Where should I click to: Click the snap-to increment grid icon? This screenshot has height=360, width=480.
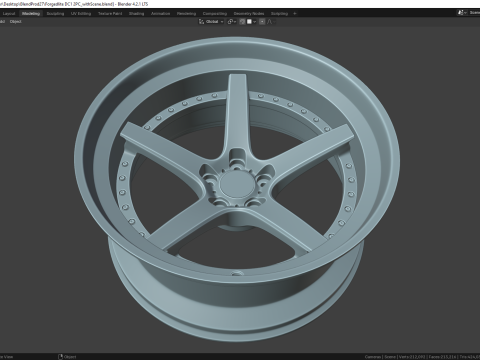point(249,22)
